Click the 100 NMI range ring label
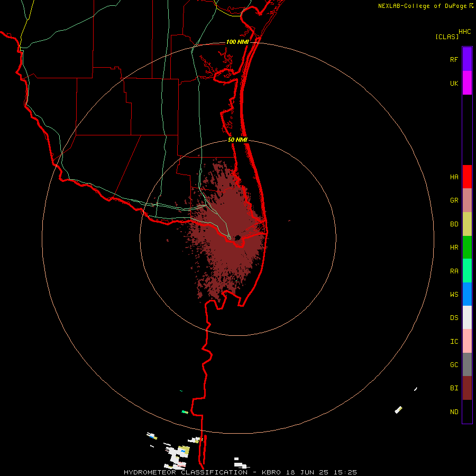Screen dimensions: 476x476 coord(237,42)
